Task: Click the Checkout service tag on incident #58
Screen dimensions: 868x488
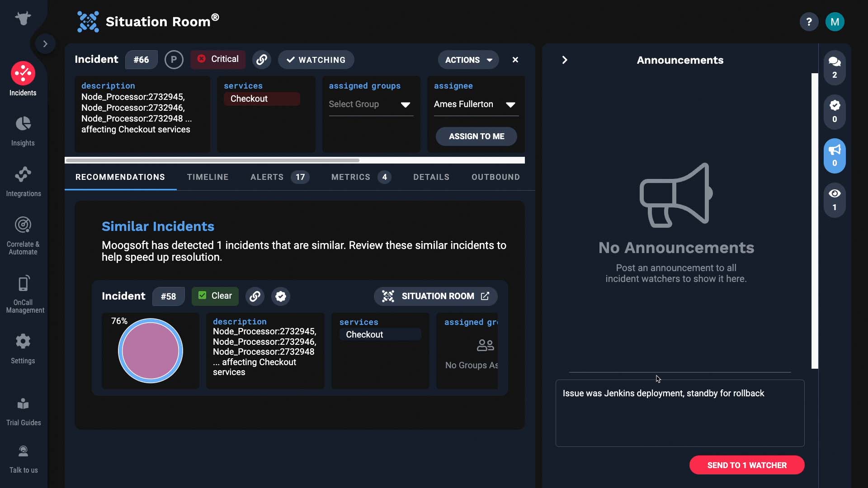Action: 380,334
